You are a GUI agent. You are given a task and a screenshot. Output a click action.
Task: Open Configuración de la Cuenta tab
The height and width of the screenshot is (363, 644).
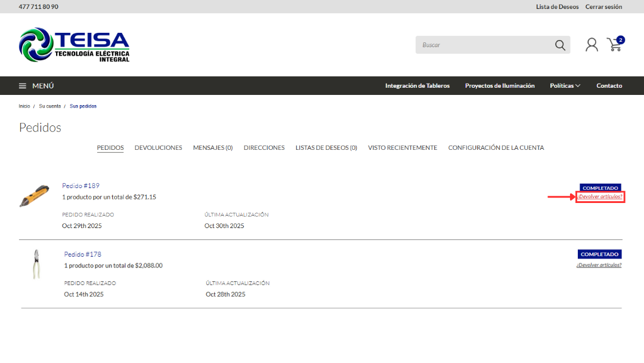coord(496,147)
